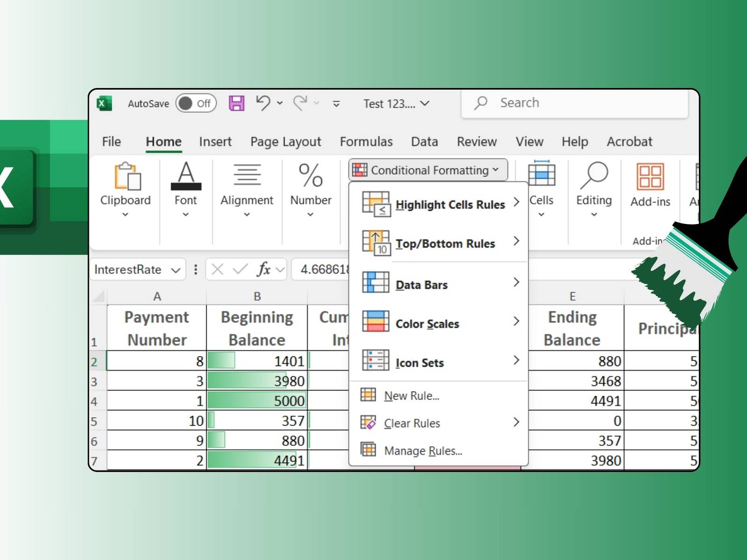747x560 pixels.
Task: Choose New Rule from the menu
Action: [411, 396]
